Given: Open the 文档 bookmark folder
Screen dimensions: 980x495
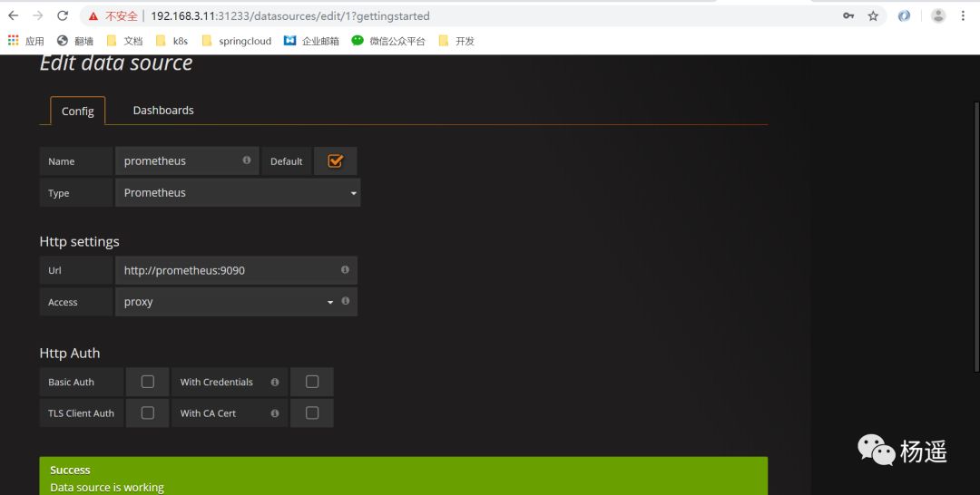Looking at the screenshot, I should coord(124,41).
